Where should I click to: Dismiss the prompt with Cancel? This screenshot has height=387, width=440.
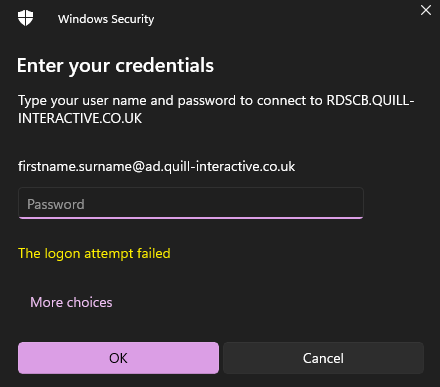(323, 358)
